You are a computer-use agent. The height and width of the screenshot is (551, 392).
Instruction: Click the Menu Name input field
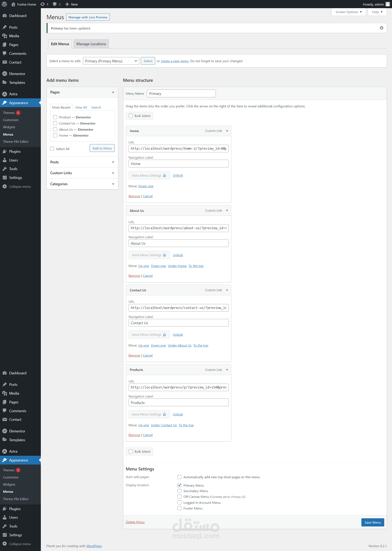[x=181, y=93]
